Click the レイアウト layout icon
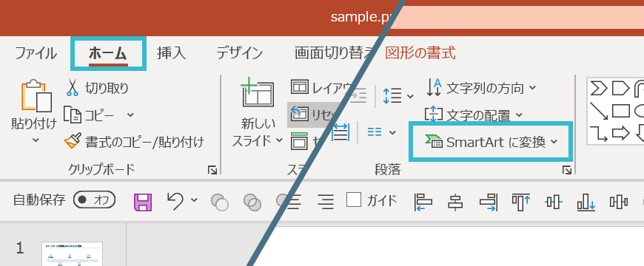The image size is (644, 266). pyautogui.click(x=300, y=87)
